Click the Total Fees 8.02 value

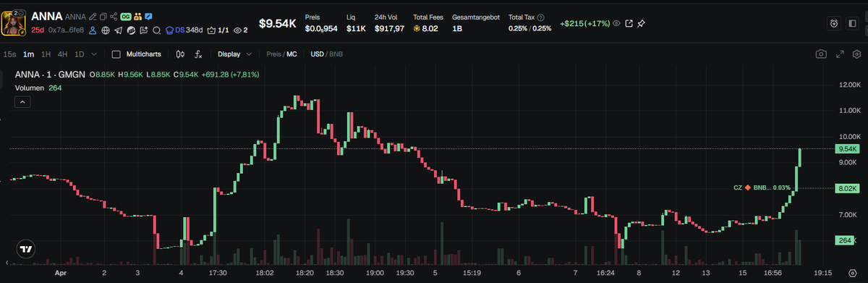426,29
